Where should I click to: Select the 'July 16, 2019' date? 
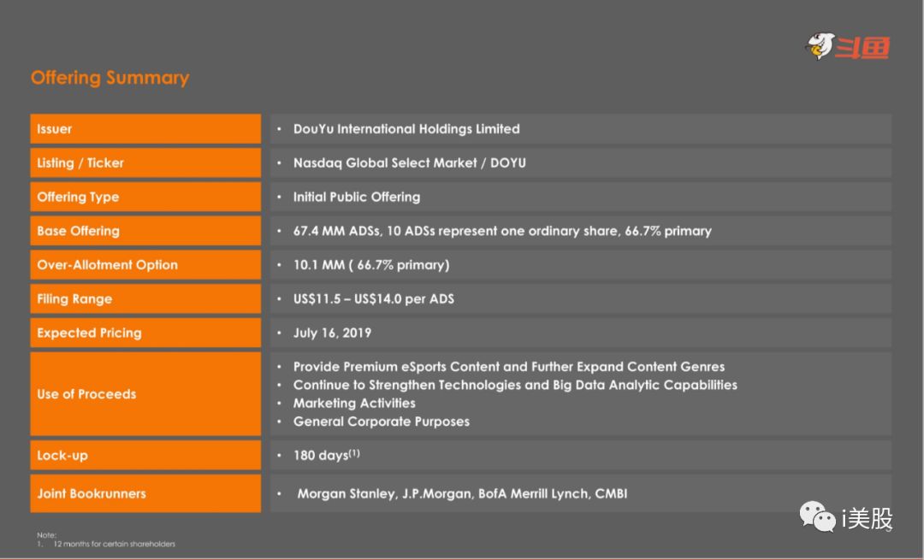point(332,333)
